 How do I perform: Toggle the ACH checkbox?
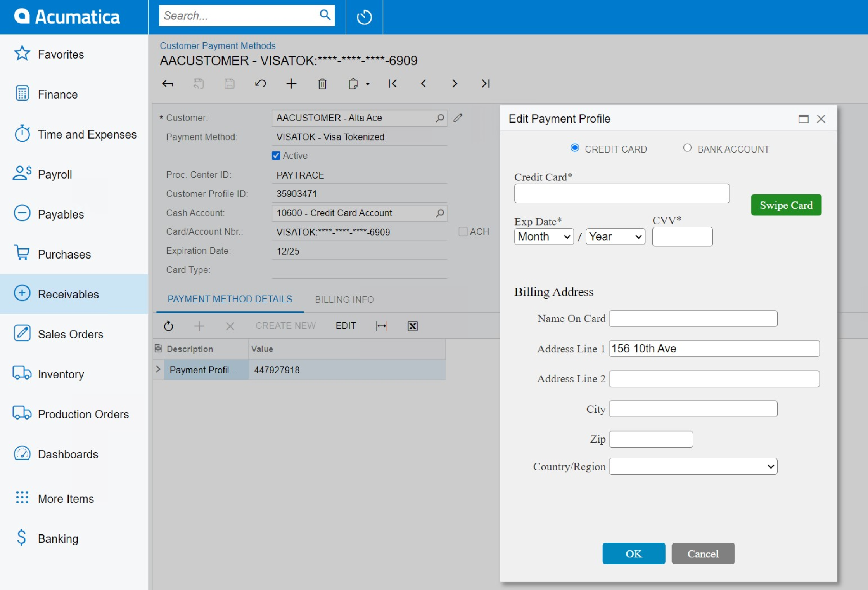(463, 232)
